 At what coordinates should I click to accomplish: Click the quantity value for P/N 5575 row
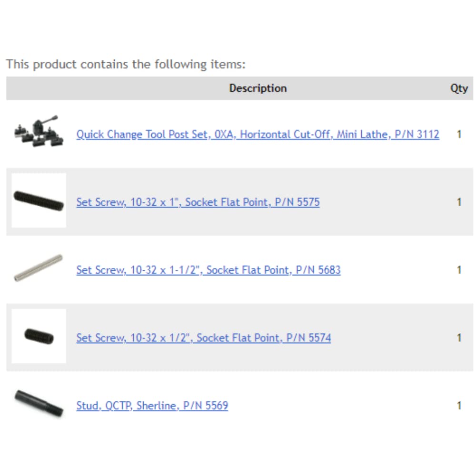click(459, 202)
